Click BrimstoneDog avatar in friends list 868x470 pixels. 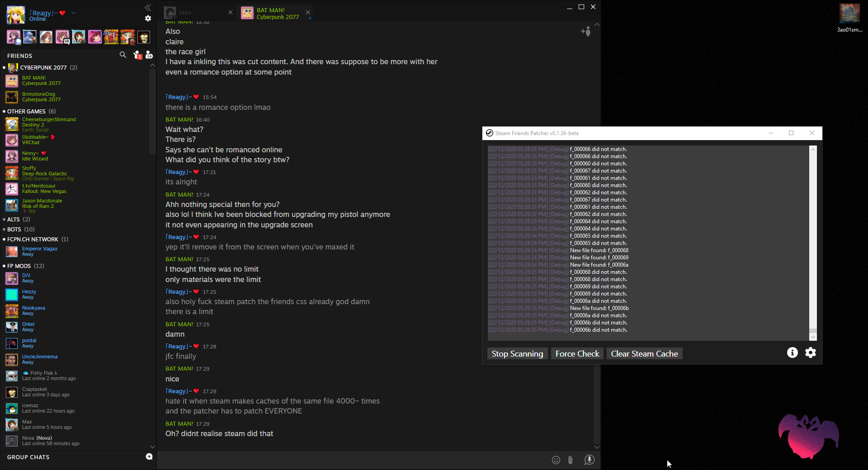12,97
